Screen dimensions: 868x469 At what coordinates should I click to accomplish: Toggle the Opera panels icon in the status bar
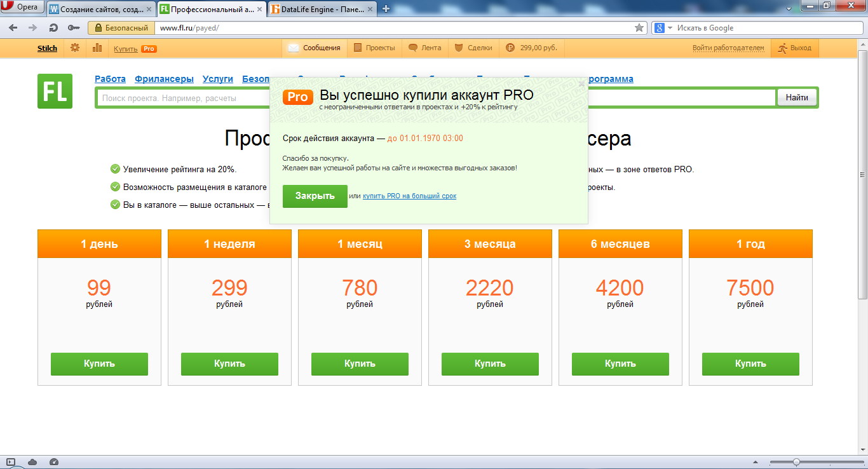coord(11,462)
